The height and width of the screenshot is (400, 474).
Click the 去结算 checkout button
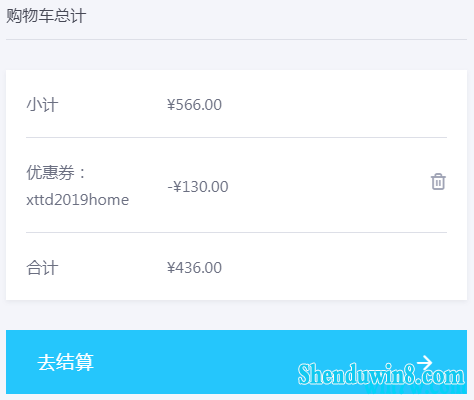pyautogui.click(x=236, y=362)
